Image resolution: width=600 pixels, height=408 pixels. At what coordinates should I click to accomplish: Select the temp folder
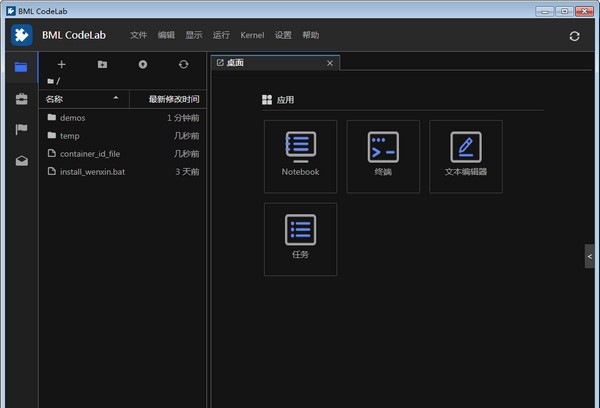pyautogui.click(x=122, y=136)
